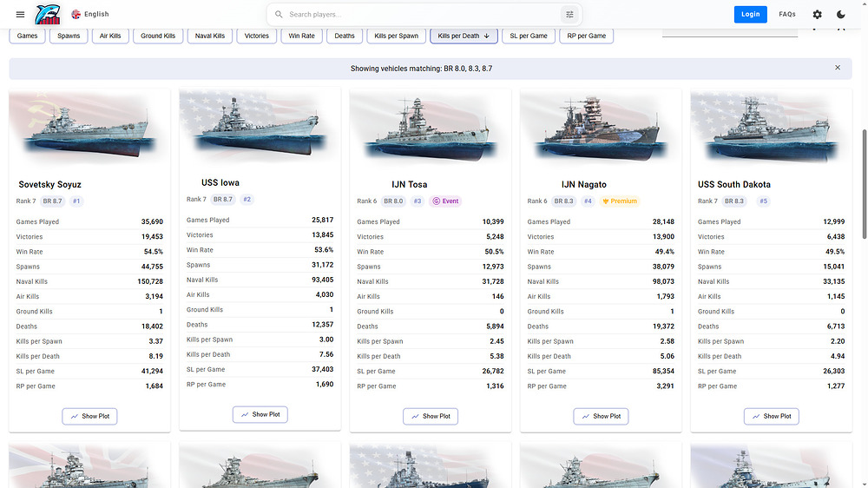This screenshot has height=488, width=868.
Task: Open the hamburger navigation menu
Action: 21,15
